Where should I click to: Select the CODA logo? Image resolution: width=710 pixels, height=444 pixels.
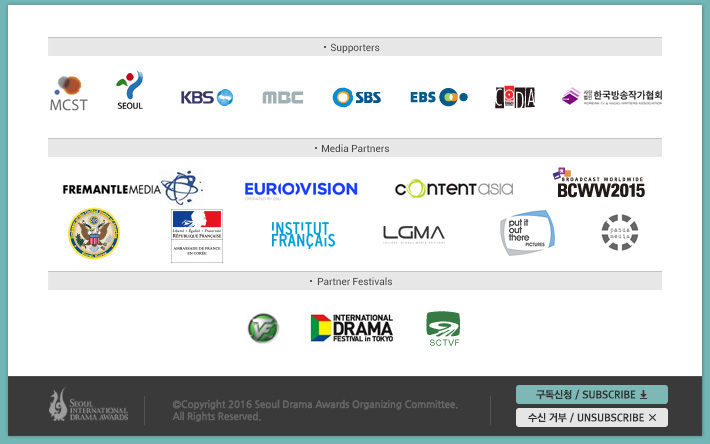(515, 97)
